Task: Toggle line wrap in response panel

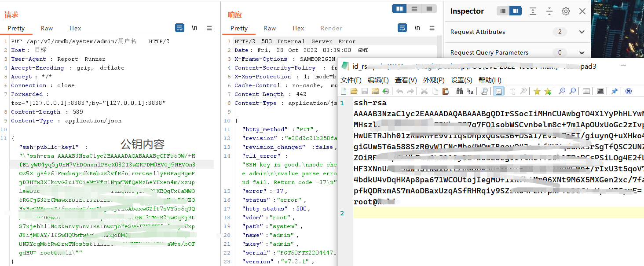Action: [402, 28]
